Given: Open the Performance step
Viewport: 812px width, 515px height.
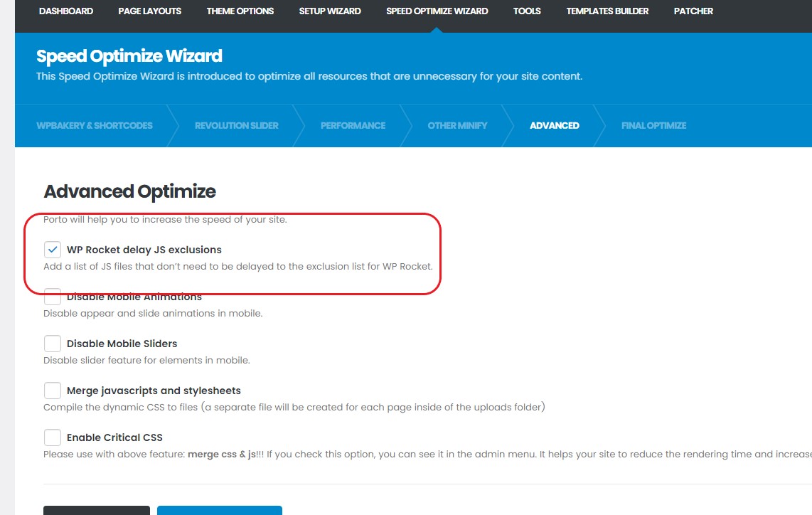Looking at the screenshot, I should (x=353, y=125).
